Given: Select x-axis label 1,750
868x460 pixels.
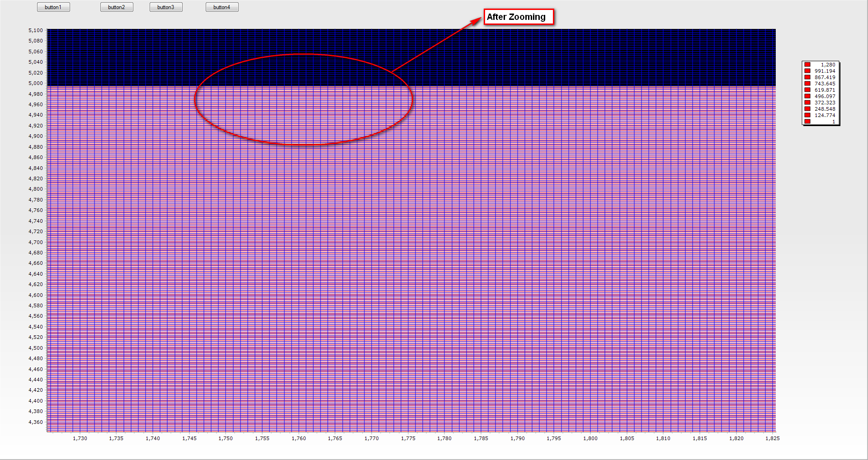Looking at the screenshot, I should click(x=226, y=438).
